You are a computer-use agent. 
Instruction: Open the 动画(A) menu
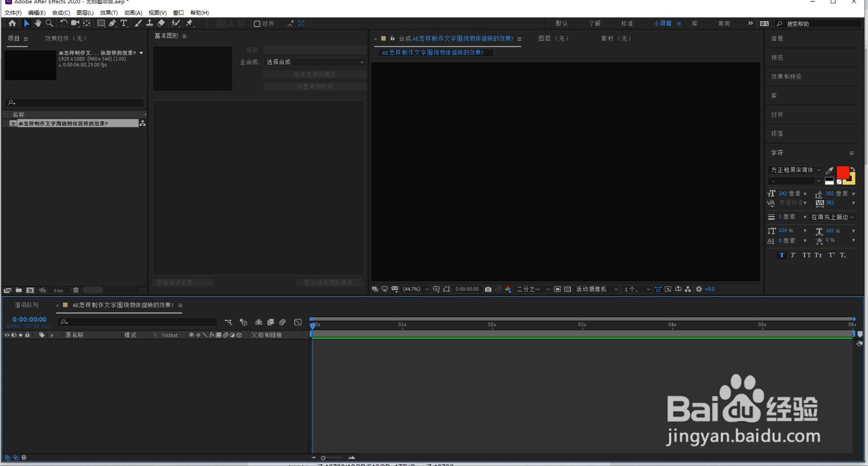point(133,12)
